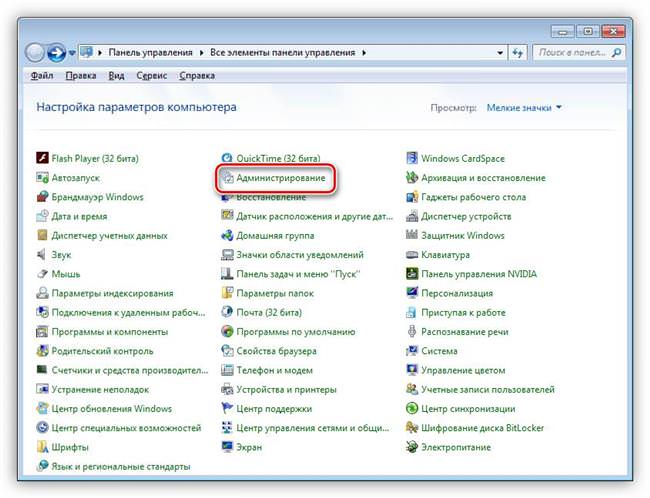This screenshot has height=498, width=650.
Task: Click the Forward navigation button
Action: pos(56,53)
